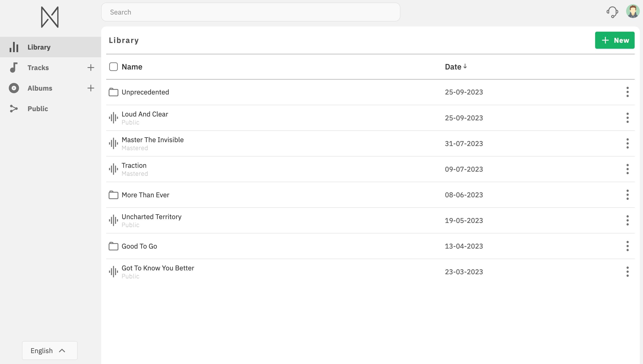Screen dimensions: 643x364
Task: Click headset support icon top right
Action: pyautogui.click(x=612, y=12)
